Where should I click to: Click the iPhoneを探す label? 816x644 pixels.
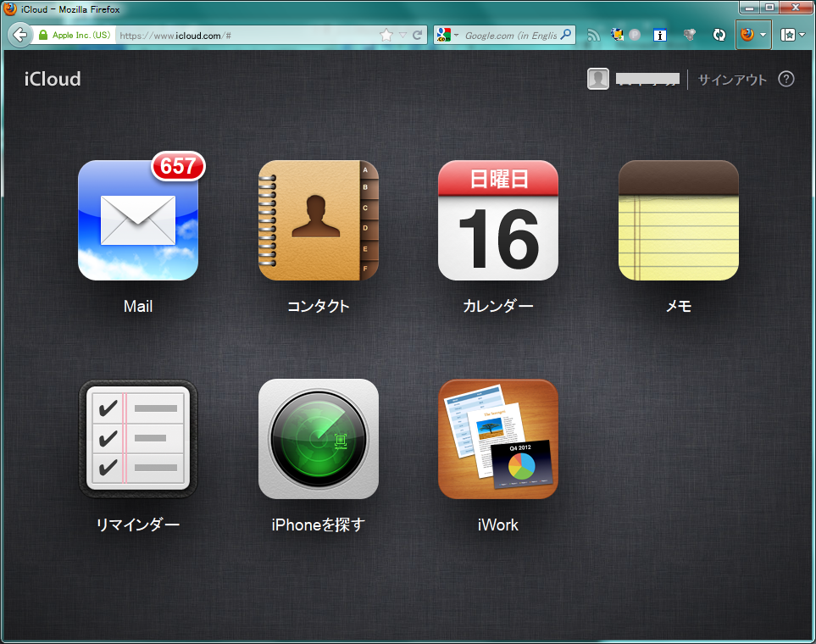click(318, 525)
